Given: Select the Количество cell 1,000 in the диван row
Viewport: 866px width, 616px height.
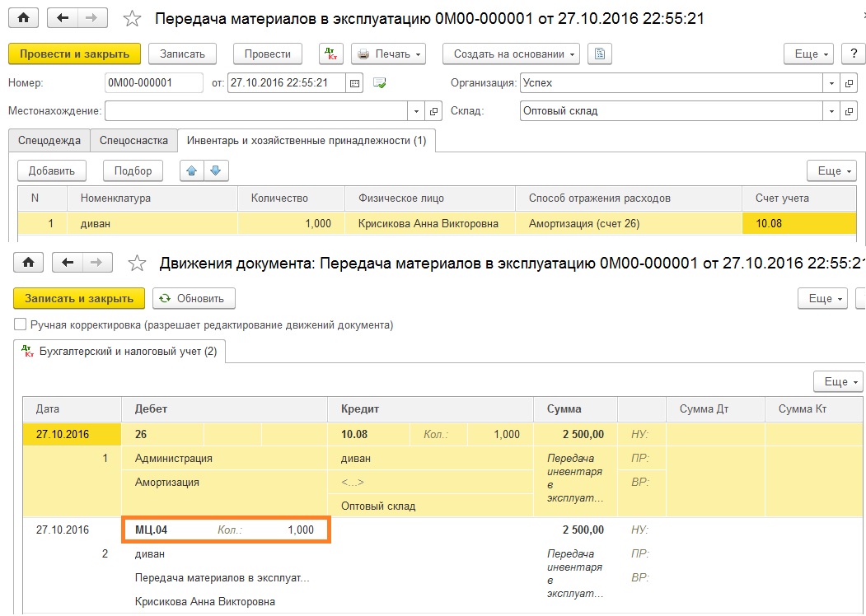Looking at the screenshot, I should pos(291,223).
